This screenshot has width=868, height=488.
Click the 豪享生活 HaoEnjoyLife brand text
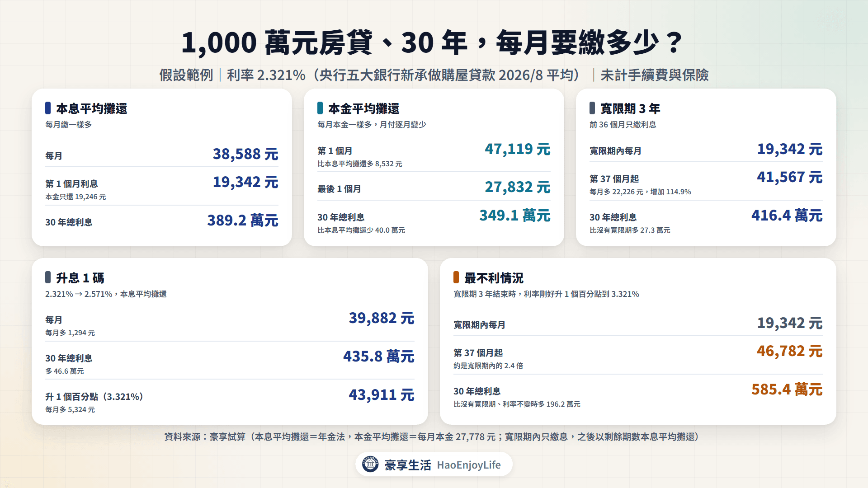coord(443,465)
